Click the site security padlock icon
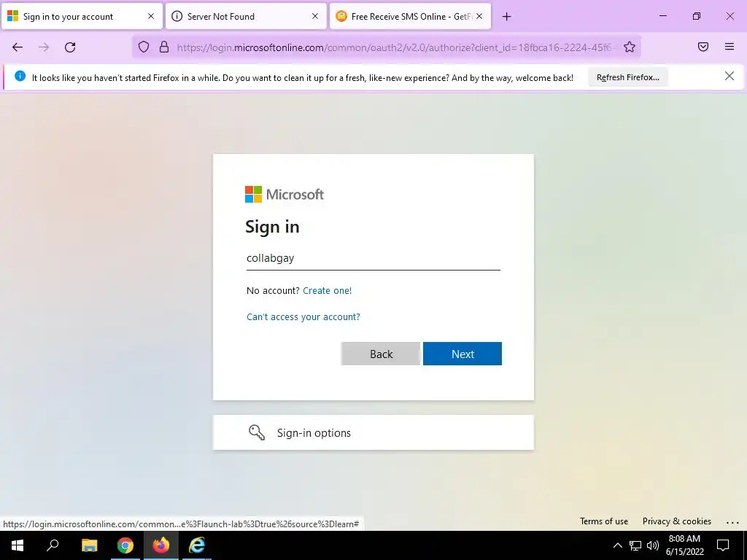747x560 pixels. click(164, 47)
